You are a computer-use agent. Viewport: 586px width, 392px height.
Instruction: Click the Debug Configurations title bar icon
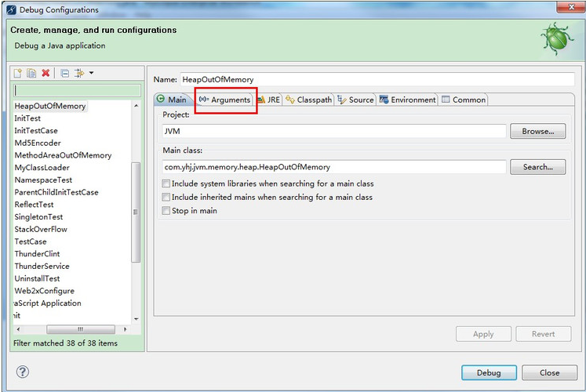point(11,9)
